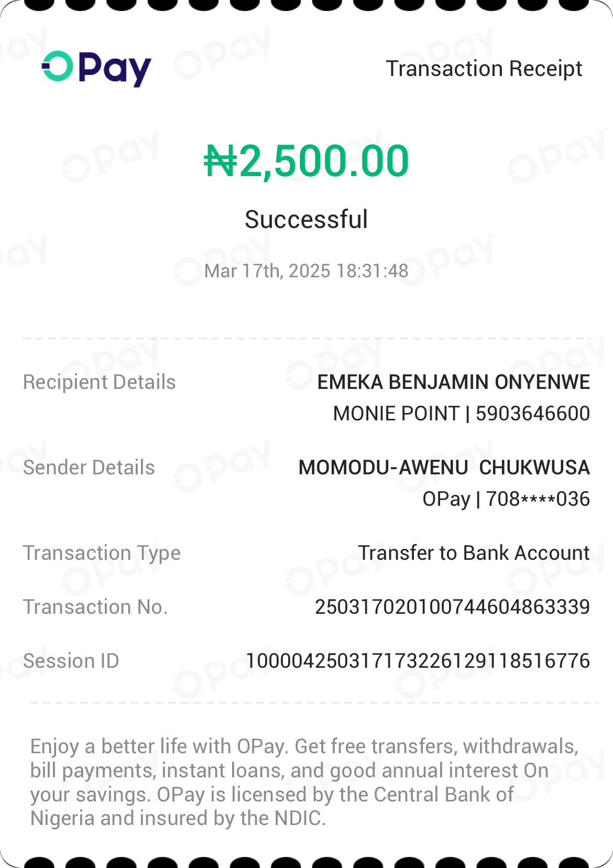The height and width of the screenshot is (868, 613).
Task: Click the Recipient Details label
Action: [100, 382]
